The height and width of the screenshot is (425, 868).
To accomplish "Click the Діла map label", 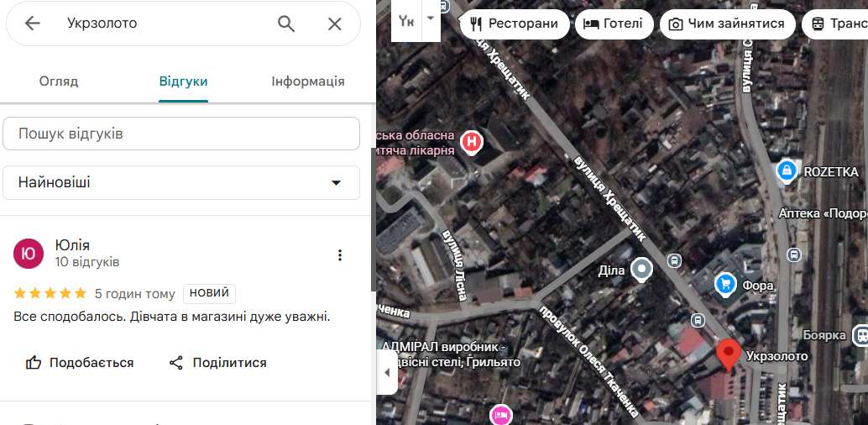I will coord(612,270).
